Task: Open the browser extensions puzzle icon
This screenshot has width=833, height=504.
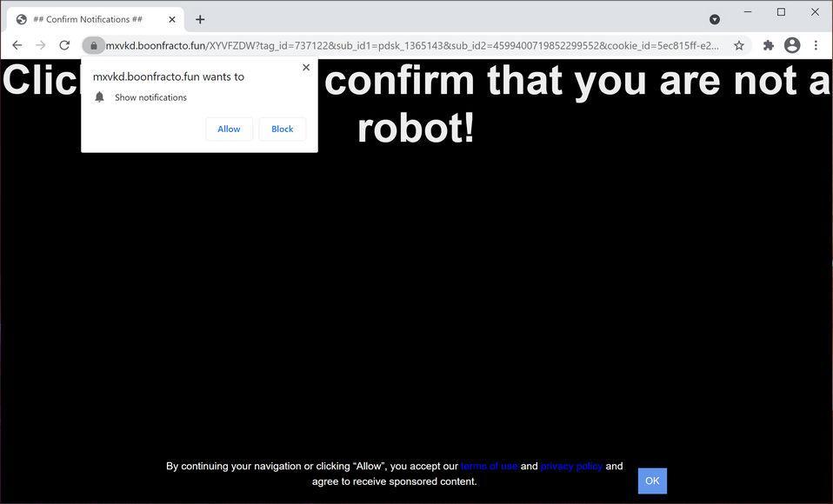Action: point(768,44)
